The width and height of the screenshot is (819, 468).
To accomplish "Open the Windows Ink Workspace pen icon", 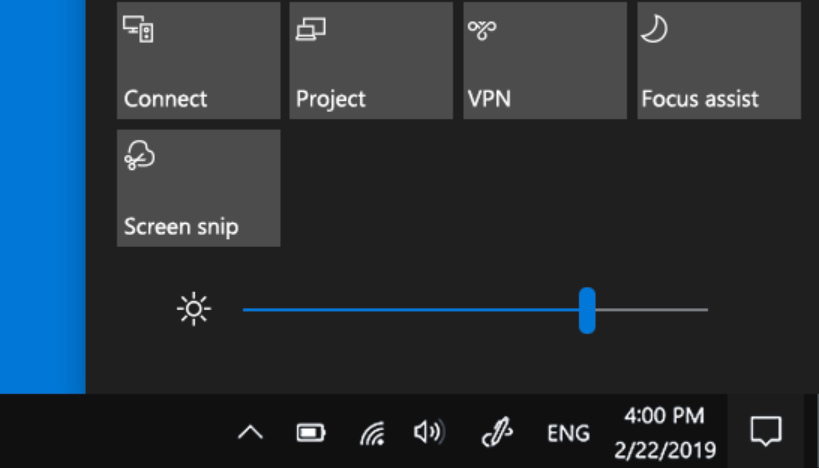I will [497, 433].
